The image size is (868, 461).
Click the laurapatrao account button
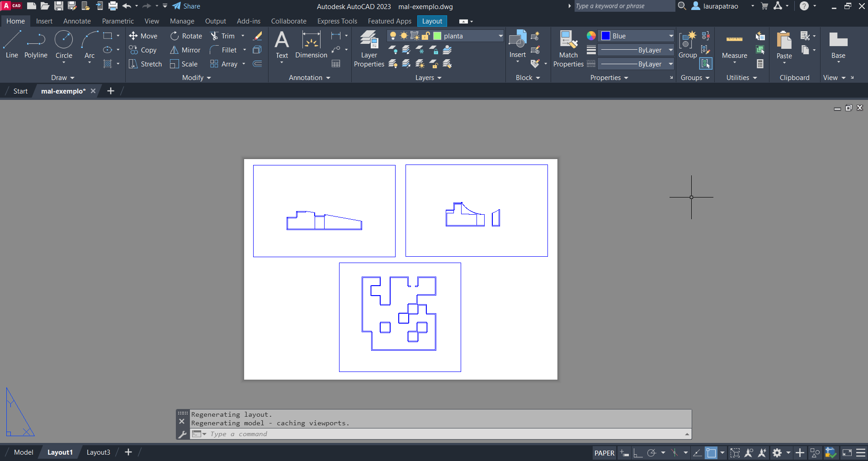[716, 6]
